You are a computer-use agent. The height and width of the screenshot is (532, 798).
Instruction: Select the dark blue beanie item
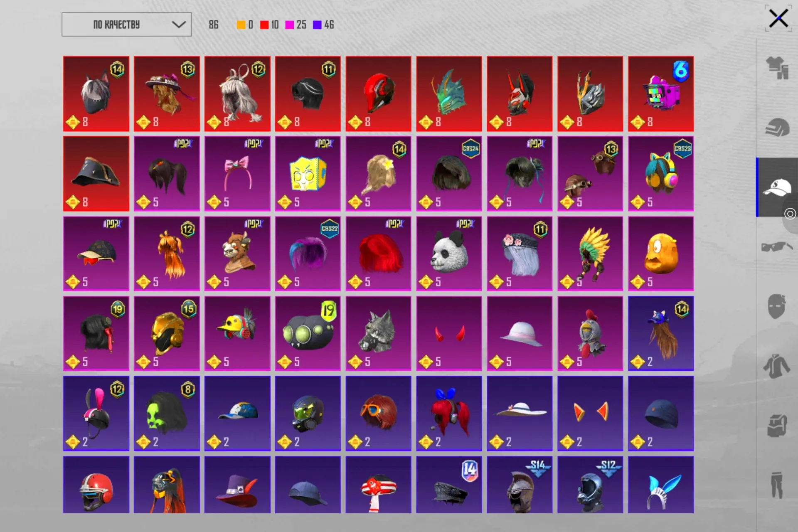(x=661, y=414)
